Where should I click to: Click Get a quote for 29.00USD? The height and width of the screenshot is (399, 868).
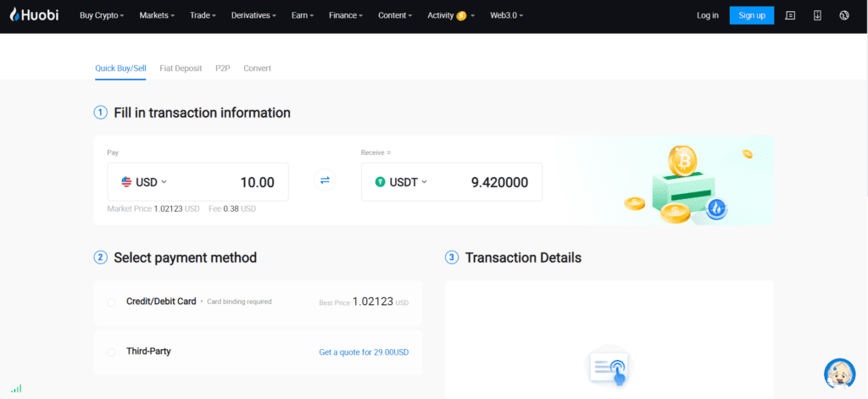point(364,352)
